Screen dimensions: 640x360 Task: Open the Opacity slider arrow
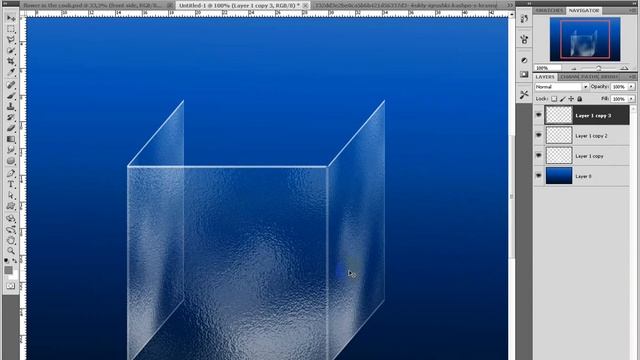click(631, 87)
